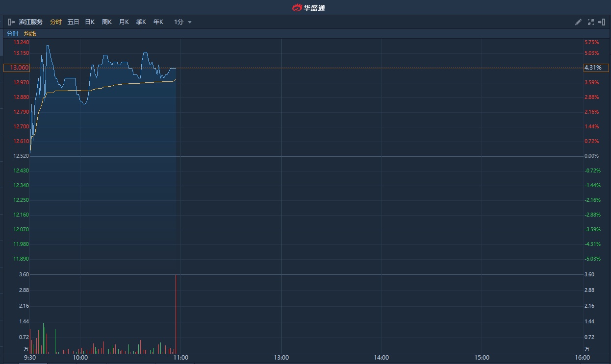Collapse the right side panel arrow icon
This screenshot has height=364, width=611.
pos(602,22)
